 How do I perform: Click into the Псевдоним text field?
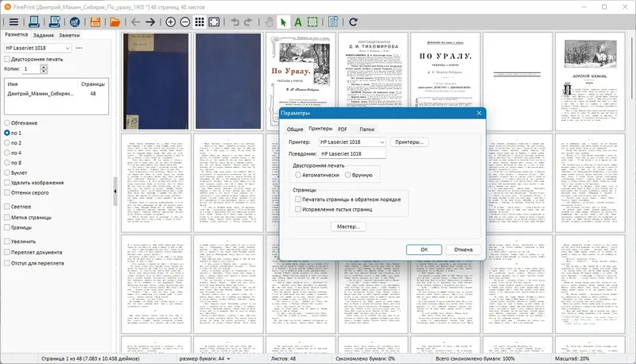(352, 154)
